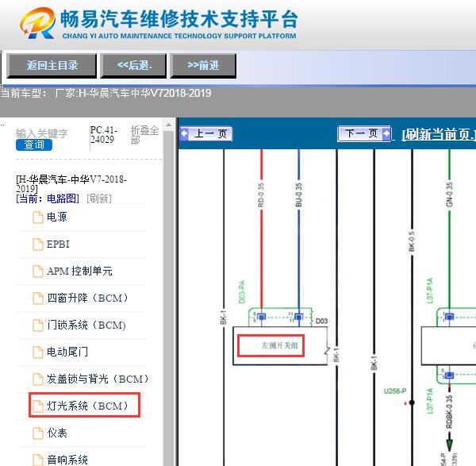Click the document icon beside 电动尾门
The image size is (476, 466).
(38, 352)
